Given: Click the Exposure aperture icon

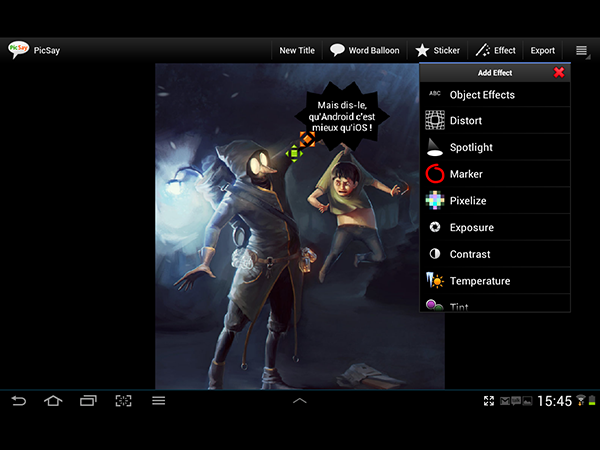Looking at the screenshot, I should coord(435,227).
